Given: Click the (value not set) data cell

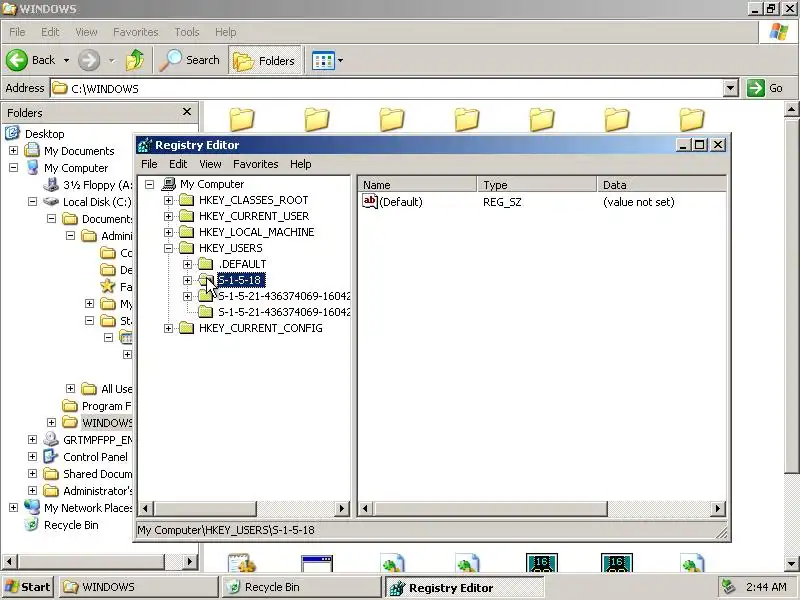Looking at the screenshot, I should click(x=638, y=202).
